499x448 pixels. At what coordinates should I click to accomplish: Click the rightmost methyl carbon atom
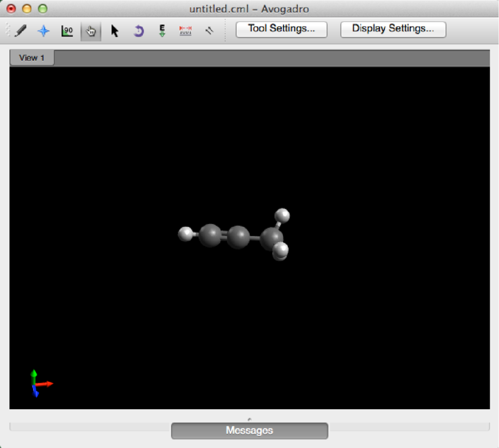click(x=269, y=237)
